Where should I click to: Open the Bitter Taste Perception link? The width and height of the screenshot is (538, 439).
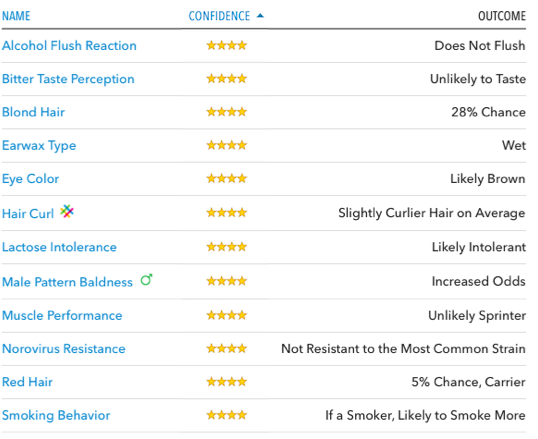[68, 79]
